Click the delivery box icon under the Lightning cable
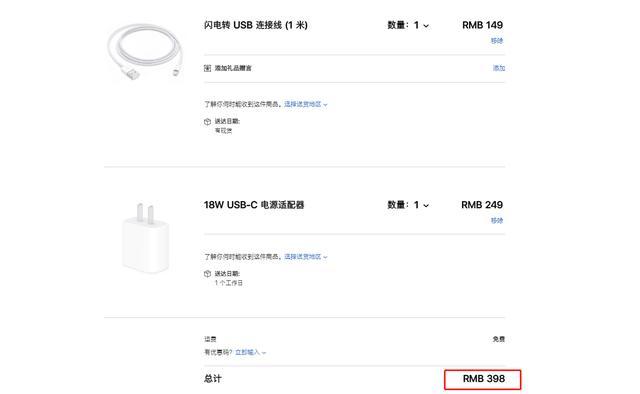 point(207,122)
